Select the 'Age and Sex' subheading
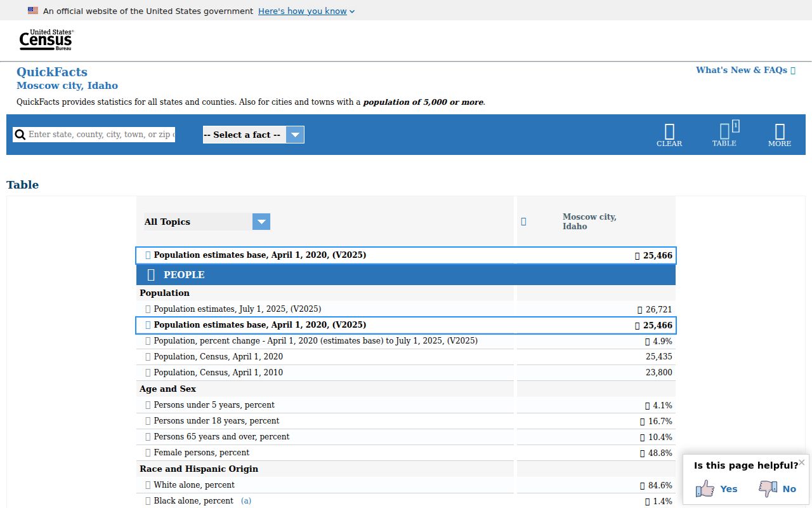The width and height of the screenshot is (812, 508). click(167, 389)
